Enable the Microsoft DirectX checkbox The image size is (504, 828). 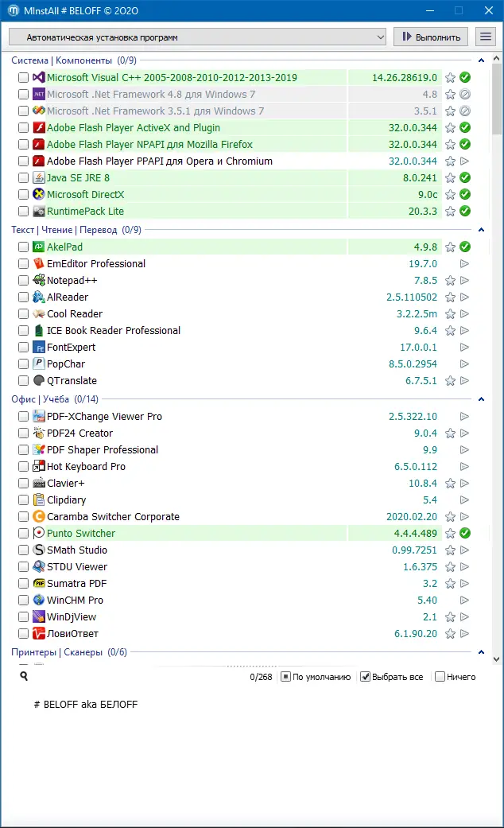[x=24, y=195]
